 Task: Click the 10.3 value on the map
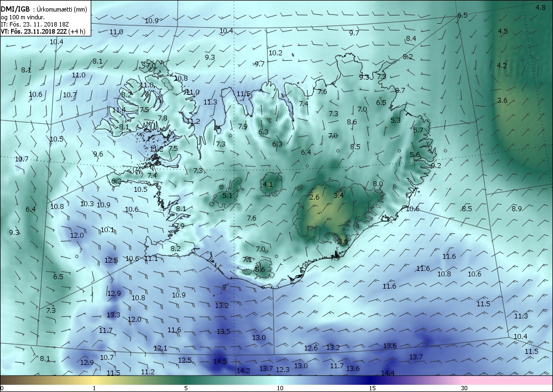tap(87, 204)
